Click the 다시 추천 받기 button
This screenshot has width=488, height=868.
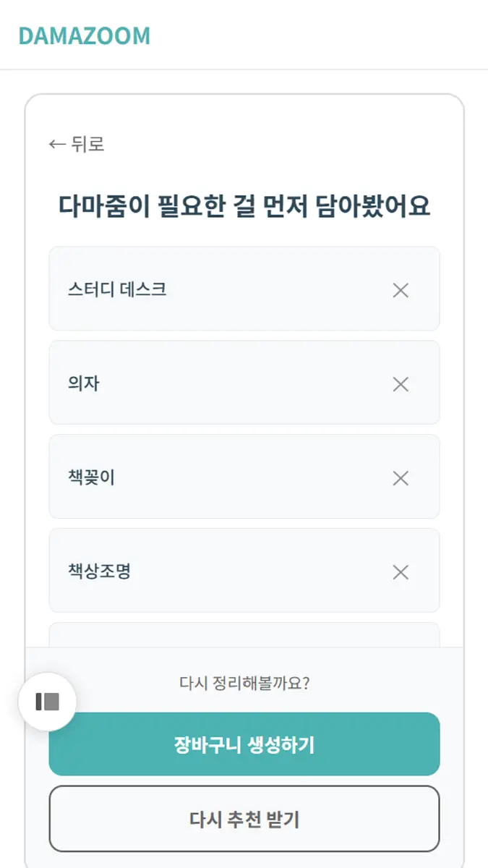[x=244, y=819]
